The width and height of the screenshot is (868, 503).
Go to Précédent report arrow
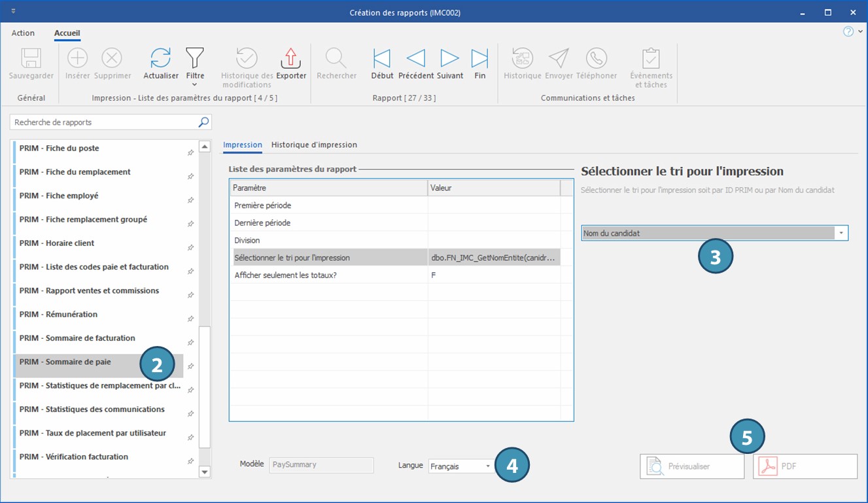(x=416, y=59)
